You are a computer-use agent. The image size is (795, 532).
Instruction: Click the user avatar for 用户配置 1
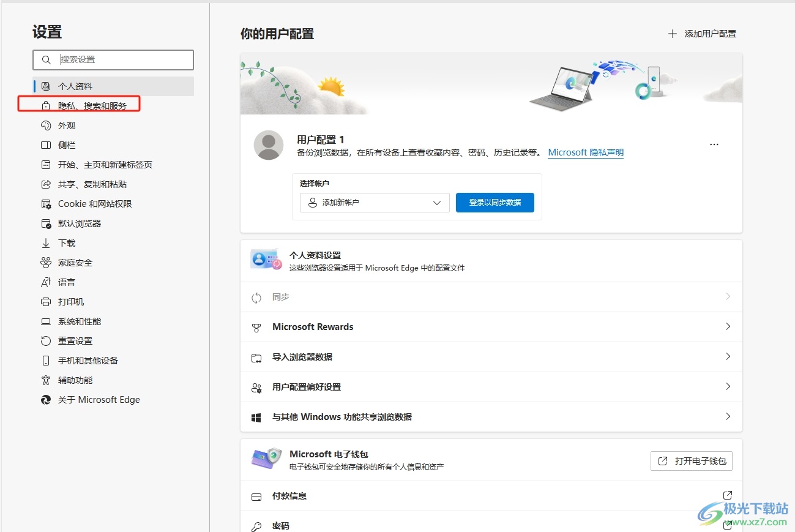coord(268,145)
